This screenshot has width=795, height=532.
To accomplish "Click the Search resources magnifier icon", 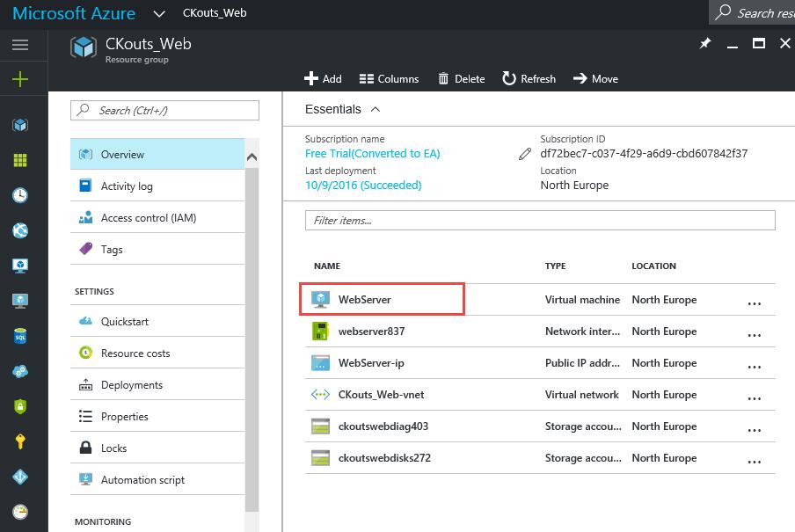I will [x=723, y=12].
